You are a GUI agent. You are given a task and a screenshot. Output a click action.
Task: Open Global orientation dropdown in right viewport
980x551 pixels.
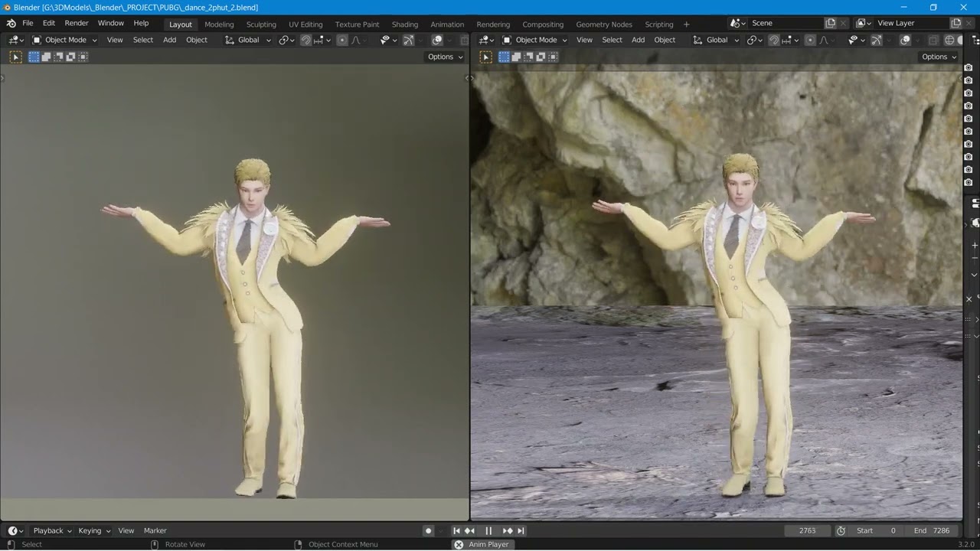717,40
